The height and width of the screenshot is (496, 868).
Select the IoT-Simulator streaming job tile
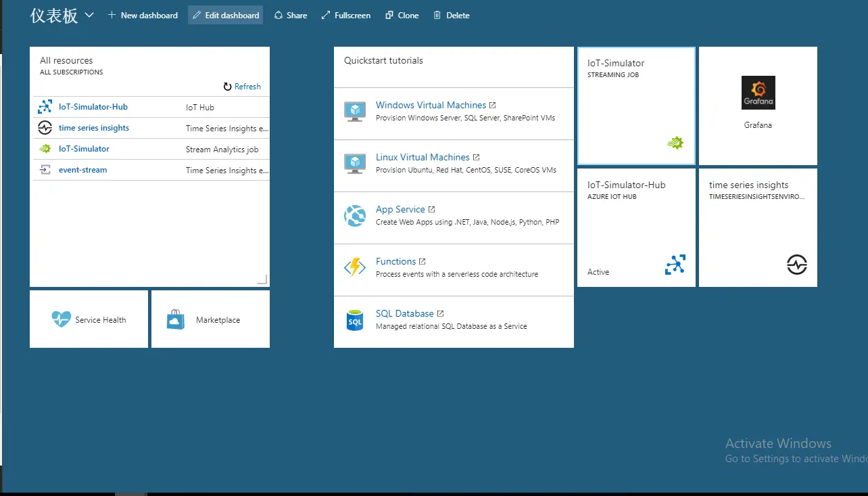[636, 106]
